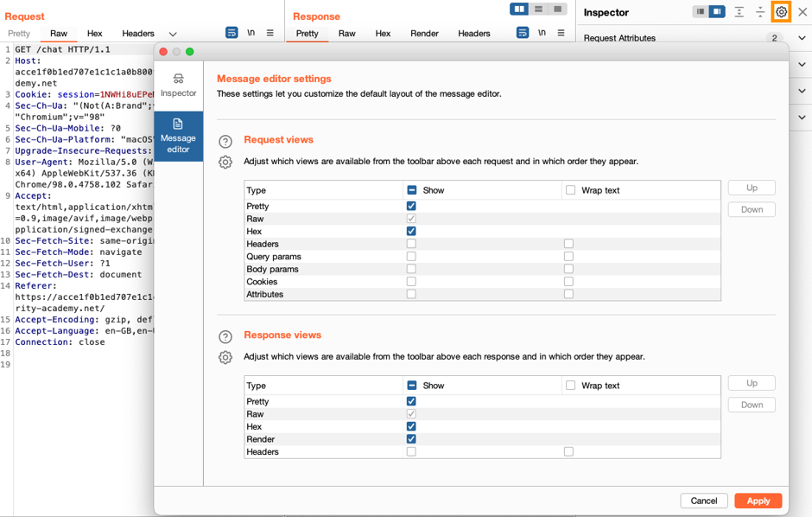Switch Response to Pretty tab
Image resolution: width=812 pixels, height=517 pixels.
(x=307, y=33)
